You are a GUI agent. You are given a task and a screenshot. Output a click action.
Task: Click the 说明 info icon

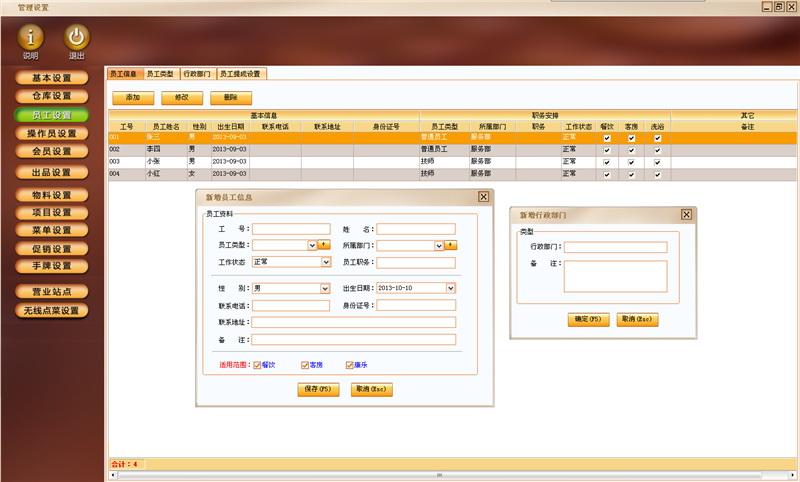point(30,37)
